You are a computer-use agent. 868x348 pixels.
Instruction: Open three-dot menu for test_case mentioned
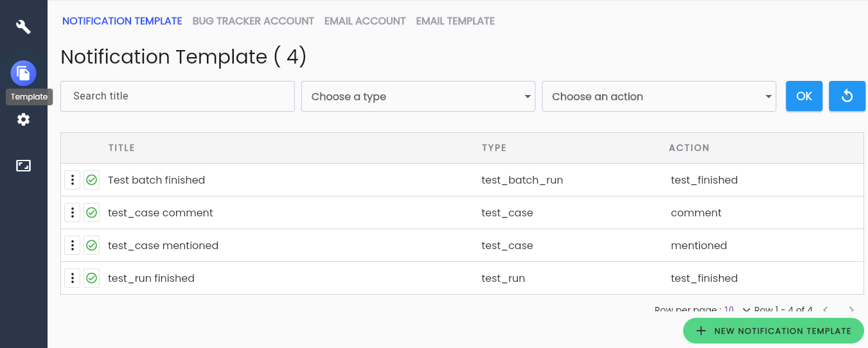click(x=73, y=245)
